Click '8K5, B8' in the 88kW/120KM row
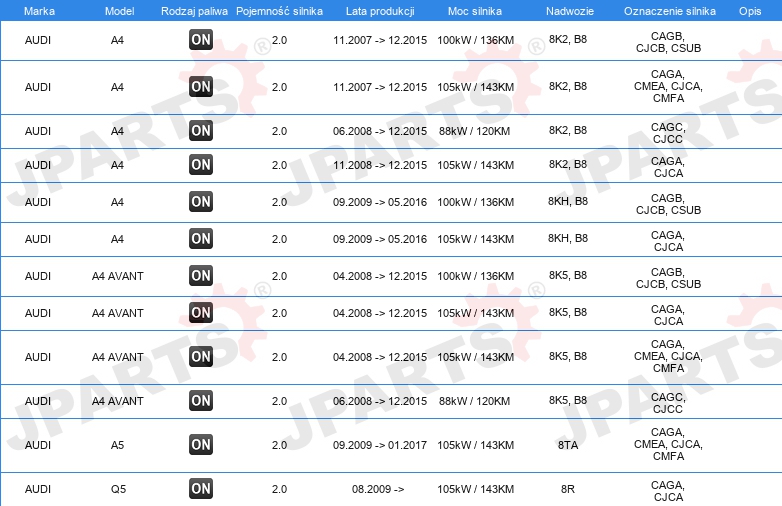The height and width of the screenshot is (506, 782). (568, 400)
